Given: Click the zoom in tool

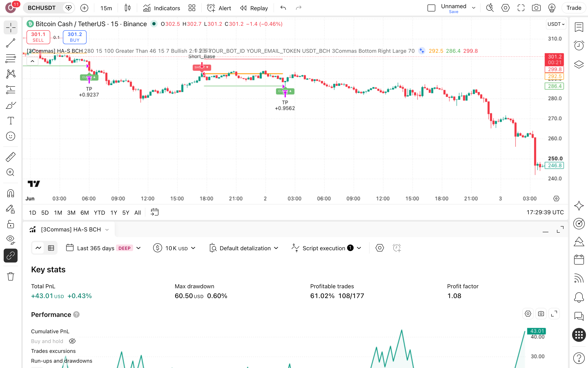Looking at the screenshot, I should point(11,172).
